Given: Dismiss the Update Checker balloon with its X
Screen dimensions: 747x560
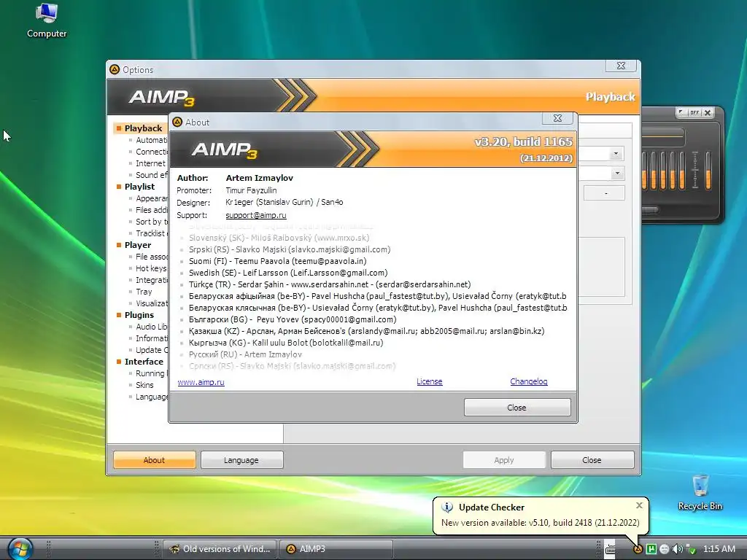Looking at the screenshot, I should (x=639, y=505).
